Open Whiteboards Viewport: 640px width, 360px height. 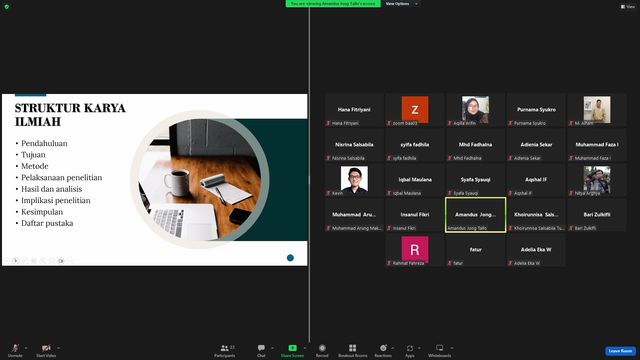pyautogui.click(x=440, y=350)
